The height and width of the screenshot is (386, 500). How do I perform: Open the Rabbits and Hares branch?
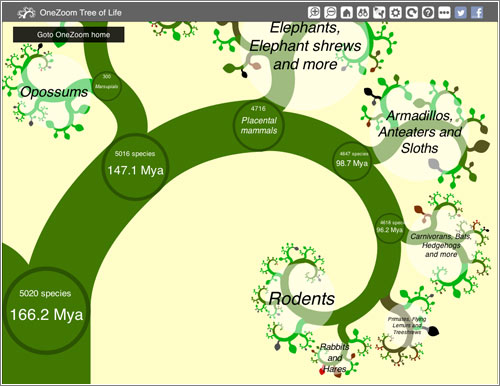click(x=335, y=358)
